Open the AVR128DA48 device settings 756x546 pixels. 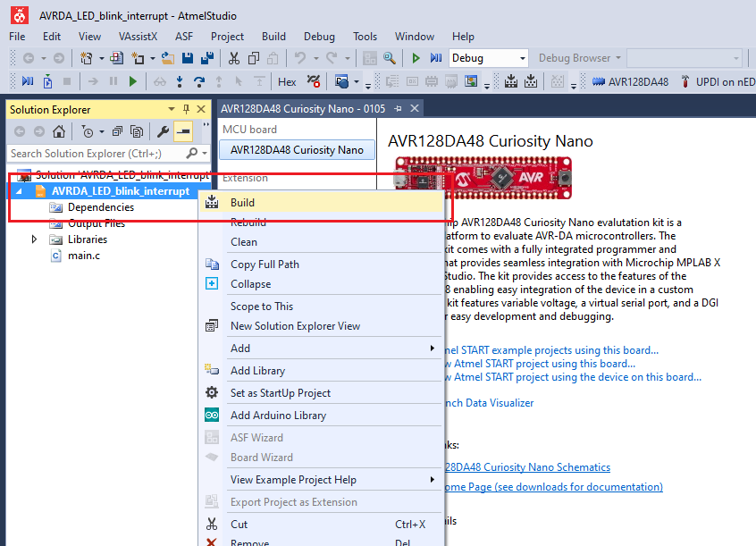[630, 82]
